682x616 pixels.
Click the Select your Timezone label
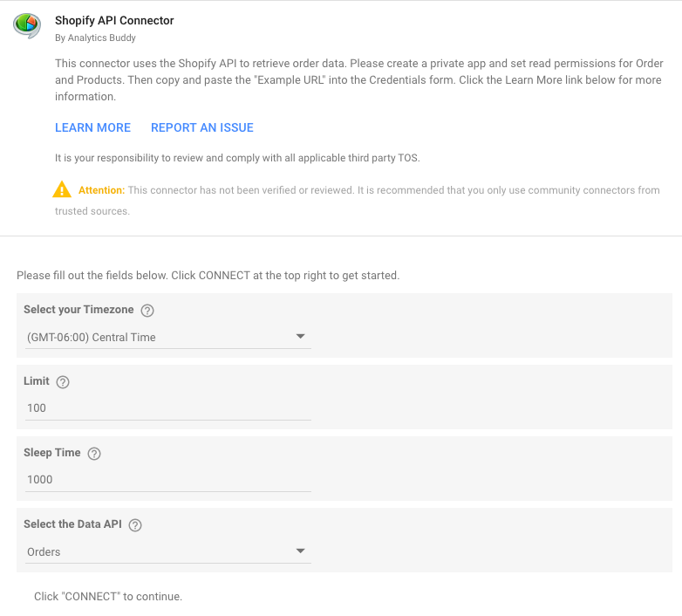click(78, 309)
